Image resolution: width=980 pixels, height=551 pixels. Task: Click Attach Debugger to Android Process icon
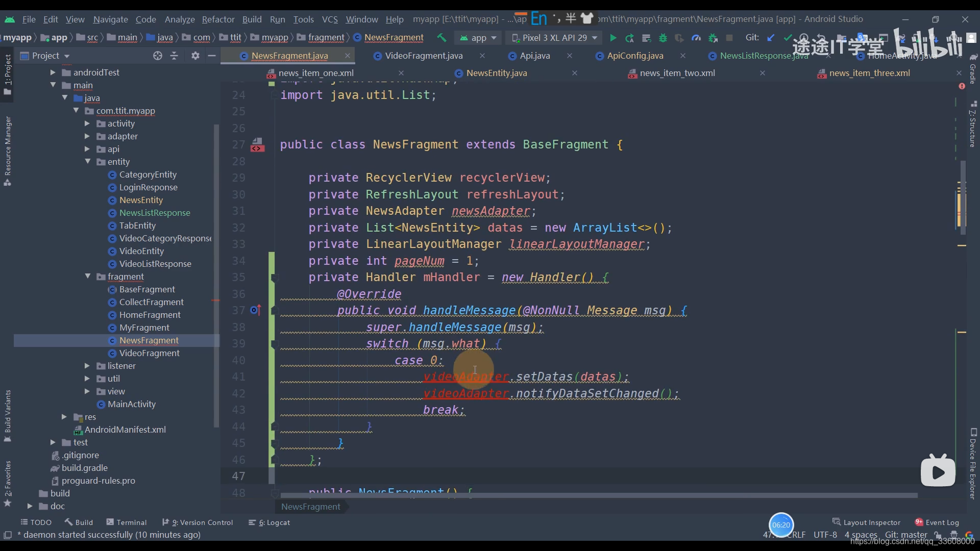713,38
